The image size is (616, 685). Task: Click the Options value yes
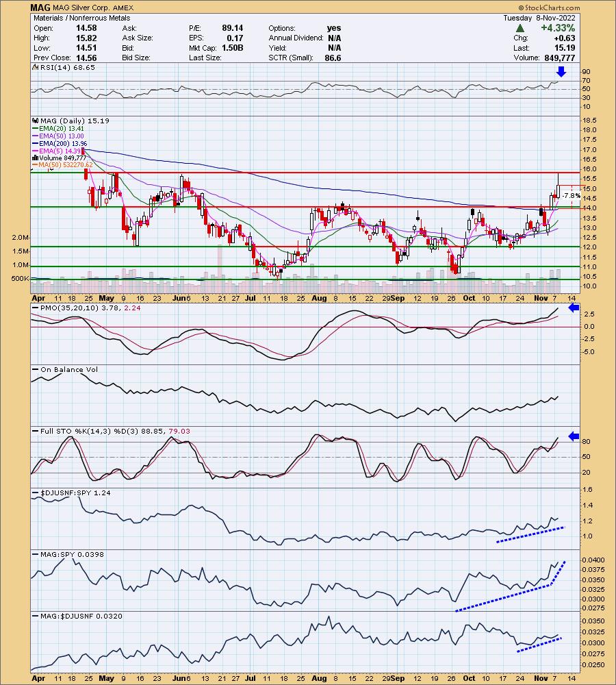(x=334, y=28)
